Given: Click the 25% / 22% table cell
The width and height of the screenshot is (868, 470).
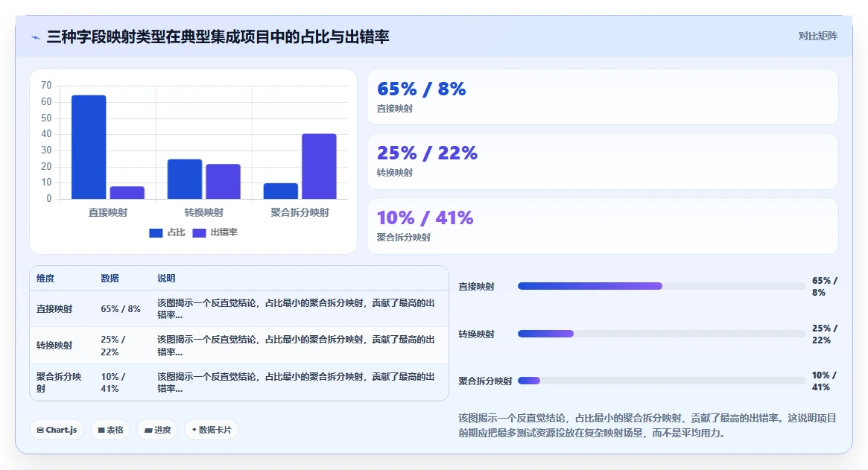Looking at the screenshot, I should point(113,346).
